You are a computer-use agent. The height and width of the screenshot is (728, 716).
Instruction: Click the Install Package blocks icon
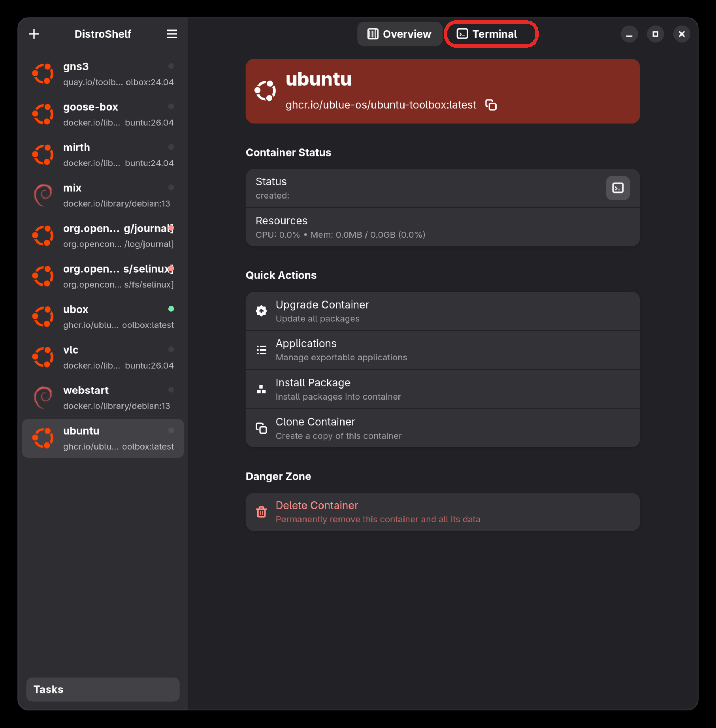click(261, 389)
